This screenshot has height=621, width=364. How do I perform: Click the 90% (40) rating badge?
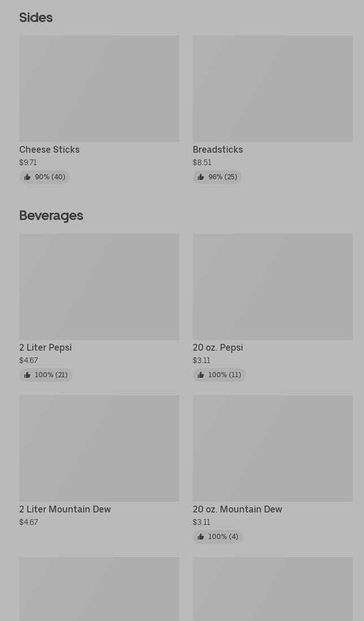[x=45, y=177]
